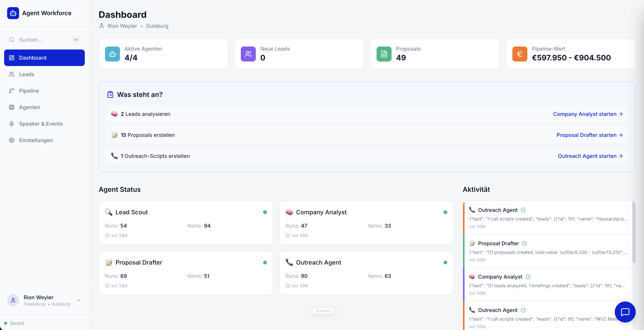Click the Agent Workforce robot logo
Screen dimensions: 644x330
click(13, 13)
